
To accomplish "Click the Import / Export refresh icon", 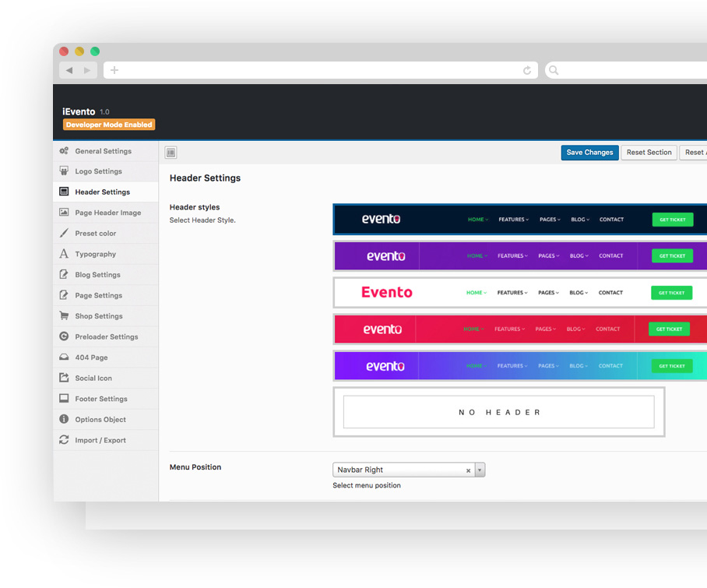I will 64,440.
